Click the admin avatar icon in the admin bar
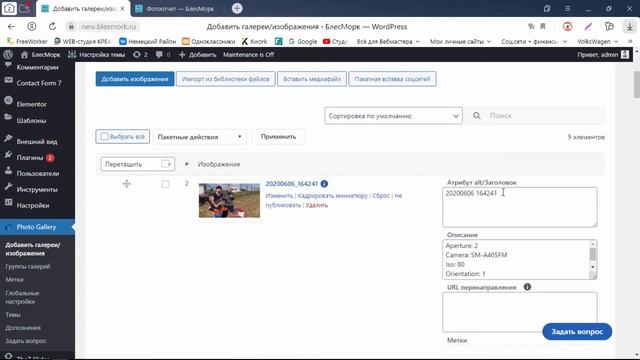The height and width of the screenshot is (360, 640). click(x=625, y=54)
